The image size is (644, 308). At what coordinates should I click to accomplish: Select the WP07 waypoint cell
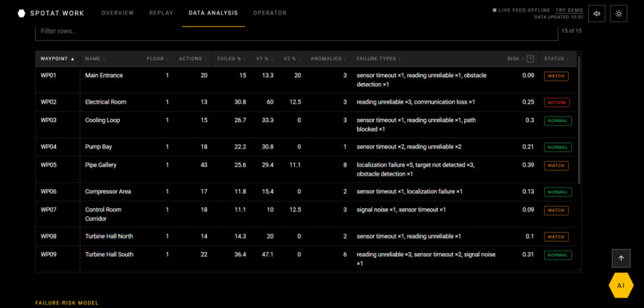pyautogui.click(x=58, y=214)
